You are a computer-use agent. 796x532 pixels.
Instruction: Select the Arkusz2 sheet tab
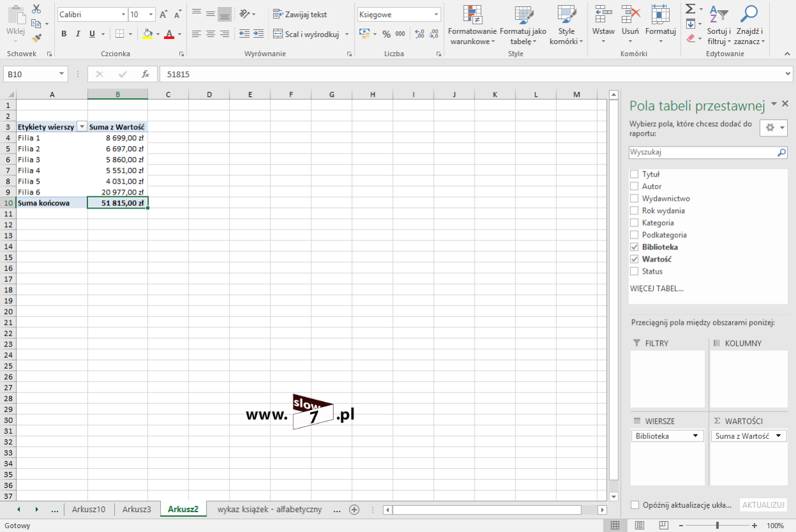tap(183, 509)
